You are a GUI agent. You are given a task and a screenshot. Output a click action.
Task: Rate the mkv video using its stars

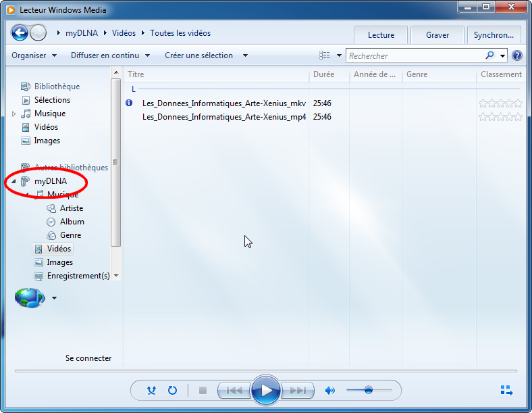[x=500, y=103]
